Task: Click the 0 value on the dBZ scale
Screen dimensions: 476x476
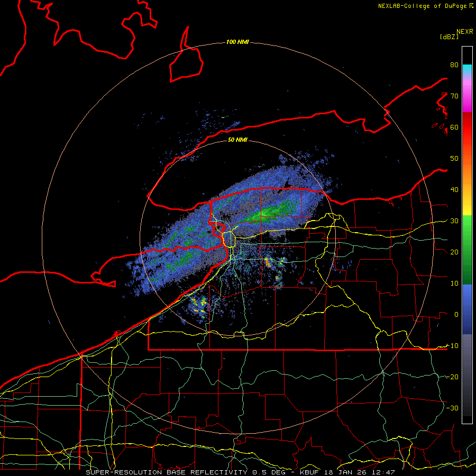Action: point(456,315)
